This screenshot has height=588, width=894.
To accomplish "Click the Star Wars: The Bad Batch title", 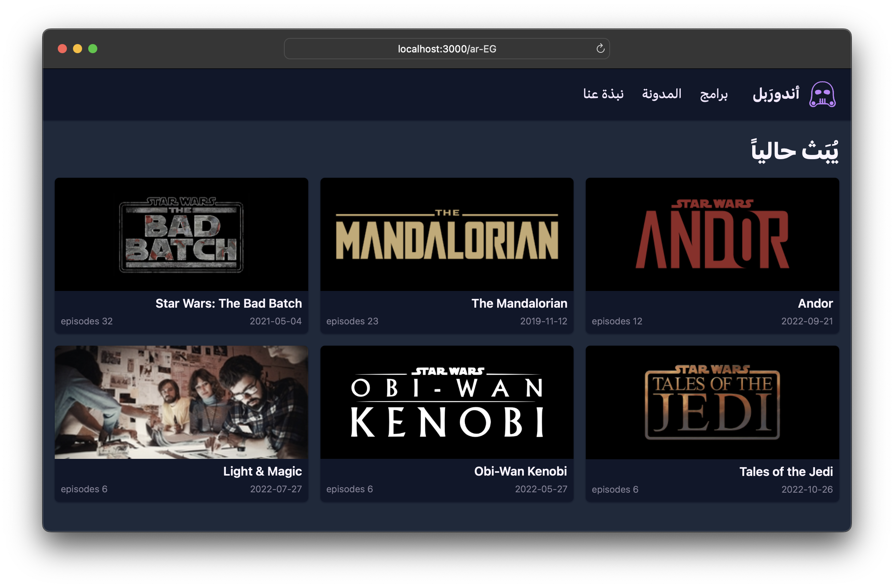I will tap(229, 303).
